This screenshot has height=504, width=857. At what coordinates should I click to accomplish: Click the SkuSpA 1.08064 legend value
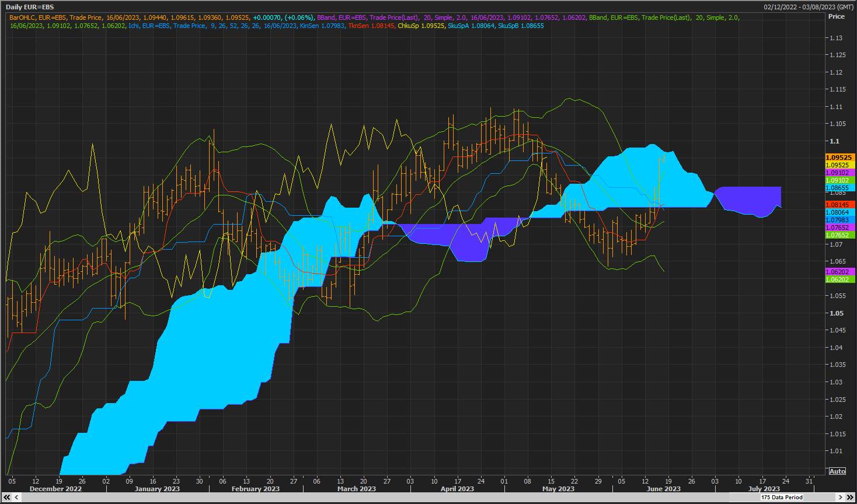coord(472,26)
